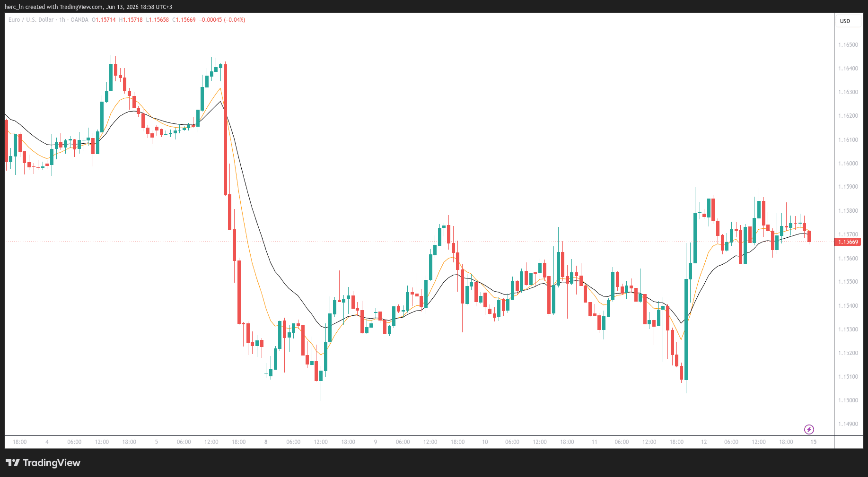Click the current price label 1.15669
Viewport: 868px width, 477px height.
[x=848, y=242]
